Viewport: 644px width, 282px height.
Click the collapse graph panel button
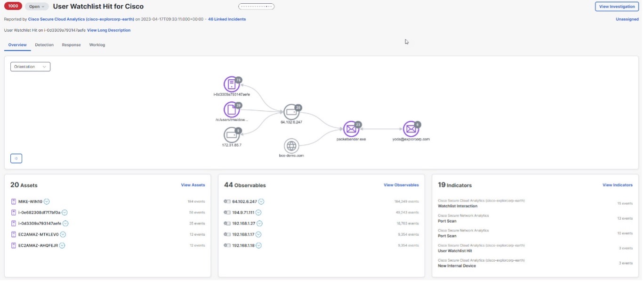pyautogui.click(x=16, y=158)
